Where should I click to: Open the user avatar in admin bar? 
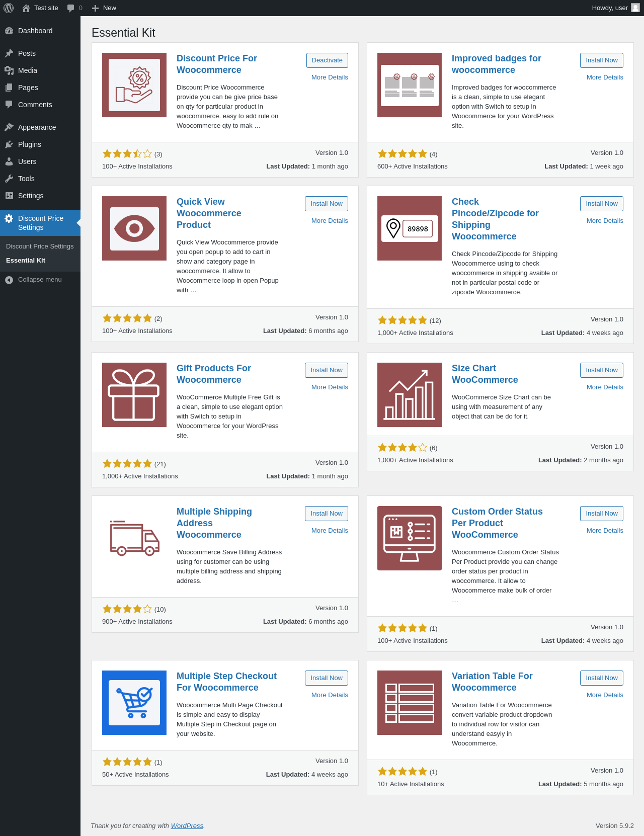pos(635,8)
